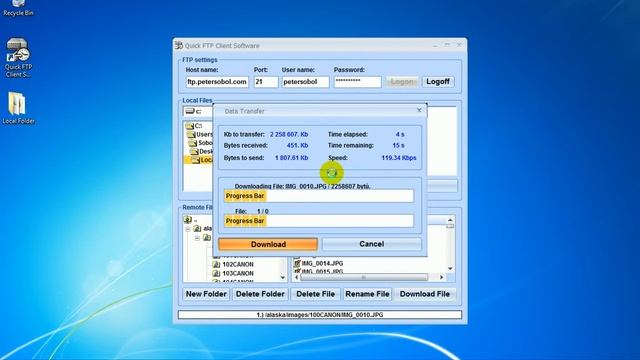Open the local drive c: dropdown
Image resolution: width=640 pixels, height=360 pixels.
198,111
